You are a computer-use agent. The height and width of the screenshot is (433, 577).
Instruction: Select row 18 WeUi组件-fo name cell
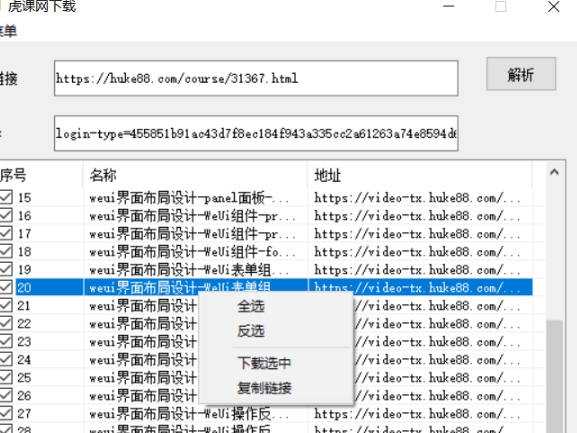[x=195, y=252]
